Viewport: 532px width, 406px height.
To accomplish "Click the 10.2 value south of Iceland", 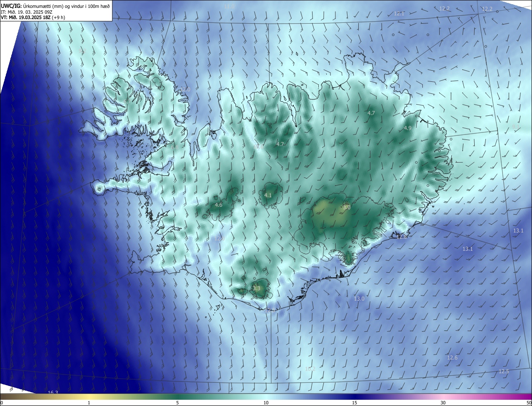I will [x=310, y=369].
